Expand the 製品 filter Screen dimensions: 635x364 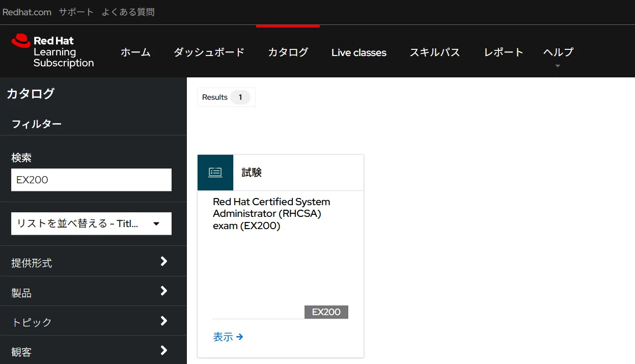(x=93, y=291)
